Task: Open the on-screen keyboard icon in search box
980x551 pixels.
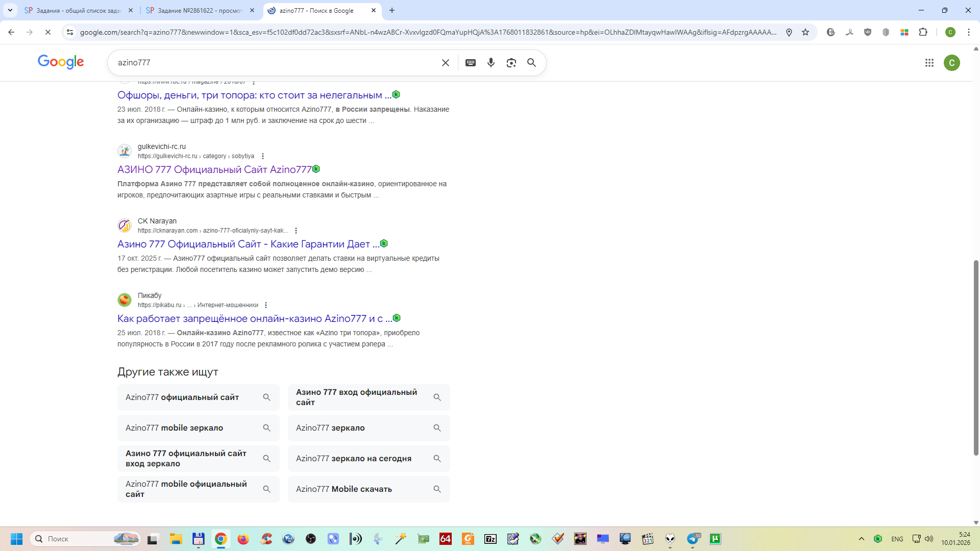Action: 470,63
